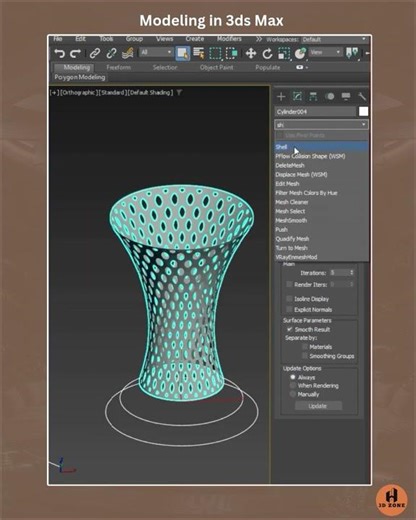Open the viewport [+] general menu
The width and height of the screenshot is (416, 520).
pyautogui.click(x=54, y=92)
